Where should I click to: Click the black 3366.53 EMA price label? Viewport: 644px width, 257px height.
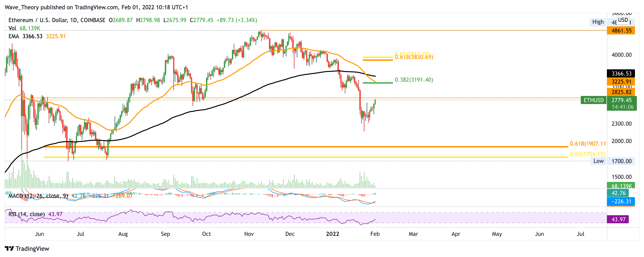pyautogui.click(x=621, y=74)
